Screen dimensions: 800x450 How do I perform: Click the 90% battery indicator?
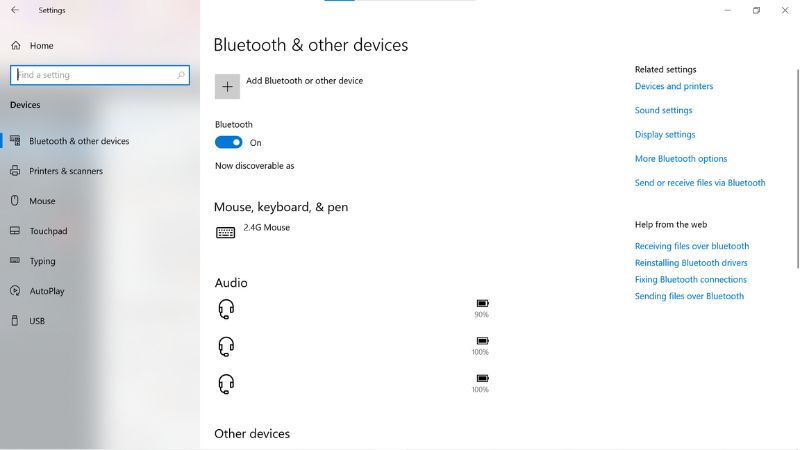(x=482, y=308)
